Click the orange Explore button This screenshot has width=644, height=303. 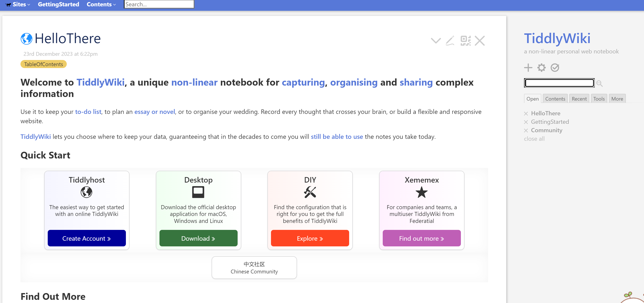coord(310,238)
